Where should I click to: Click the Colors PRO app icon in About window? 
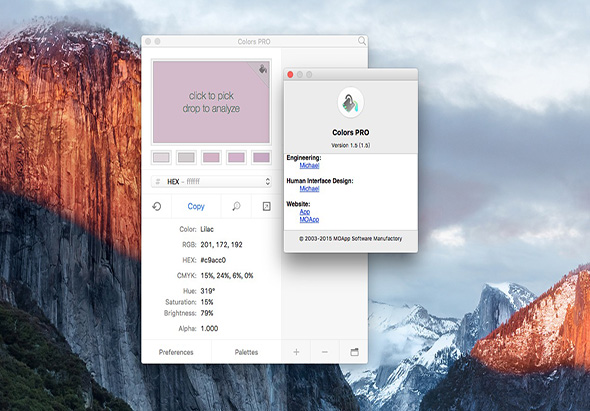point(351,103)
